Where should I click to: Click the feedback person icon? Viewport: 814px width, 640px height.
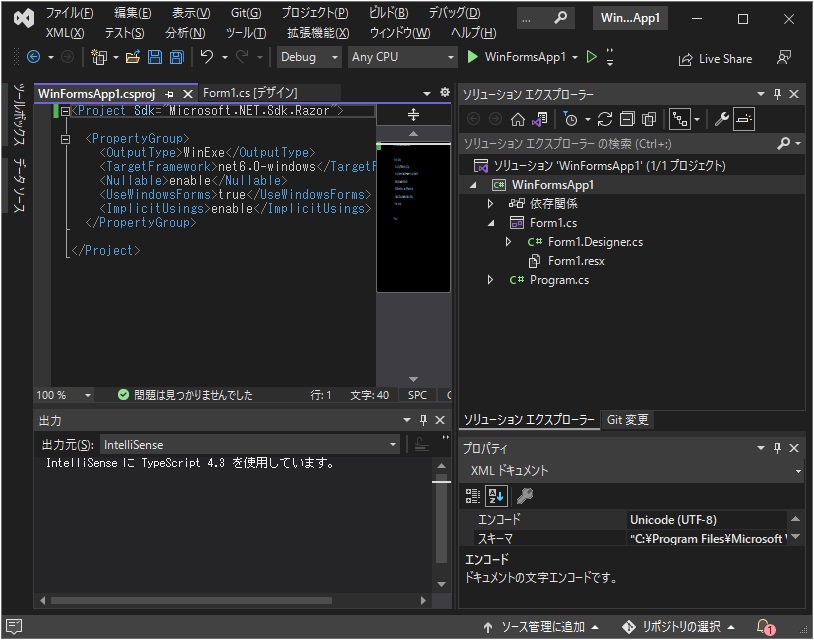[784, 57]
